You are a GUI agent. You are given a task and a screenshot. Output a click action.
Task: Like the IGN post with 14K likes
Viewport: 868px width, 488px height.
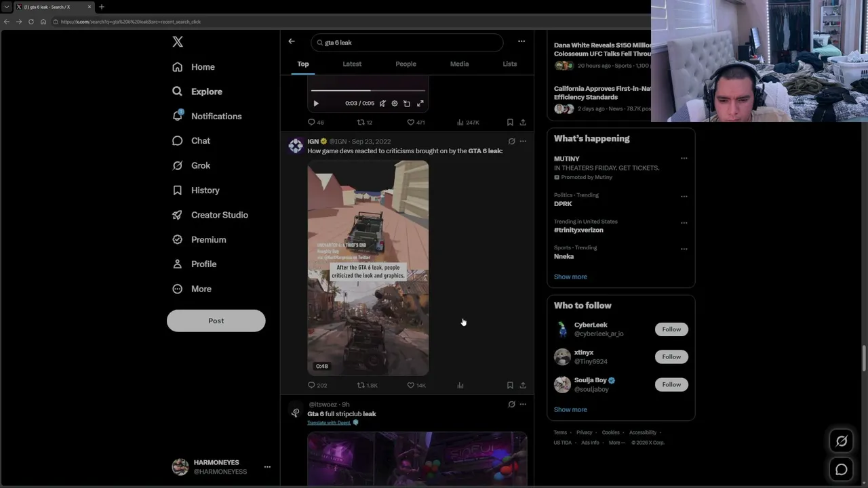pos(416,386)
